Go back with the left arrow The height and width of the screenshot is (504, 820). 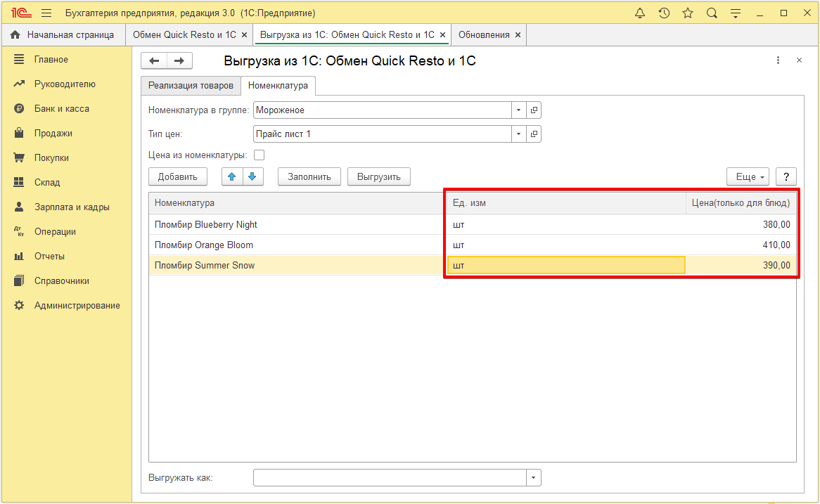(154, 60)
